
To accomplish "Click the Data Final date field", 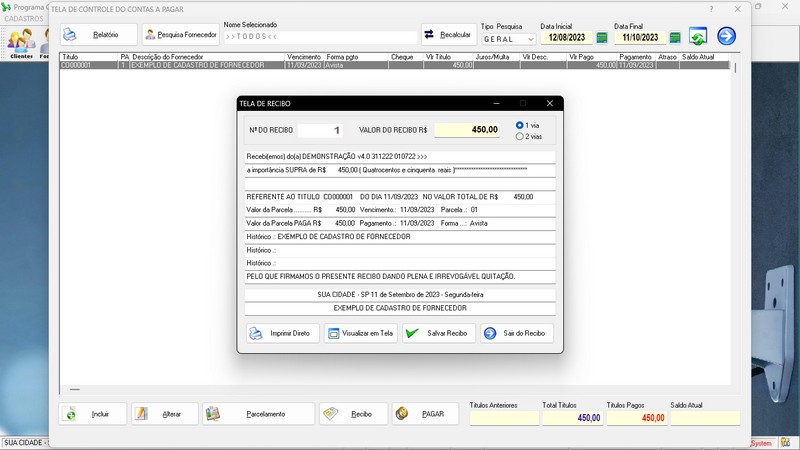I will (x=640, y=37).
